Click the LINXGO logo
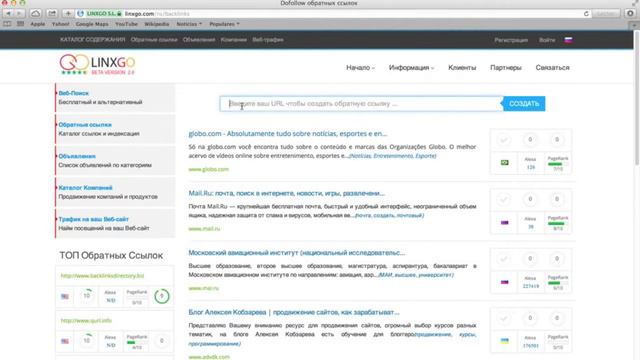The image size is (640, 360). pos(97,64)
